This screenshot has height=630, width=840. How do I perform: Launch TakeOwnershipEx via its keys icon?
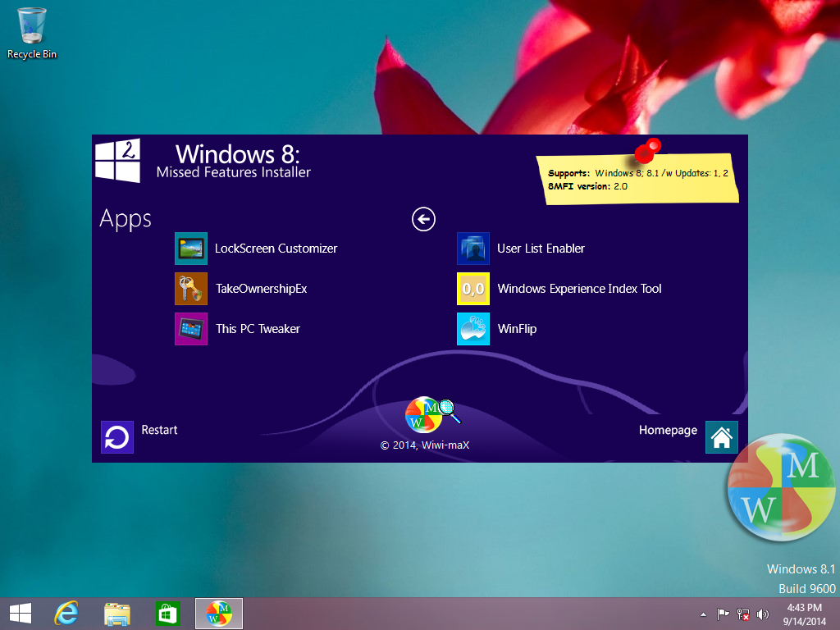click(191, 289)
